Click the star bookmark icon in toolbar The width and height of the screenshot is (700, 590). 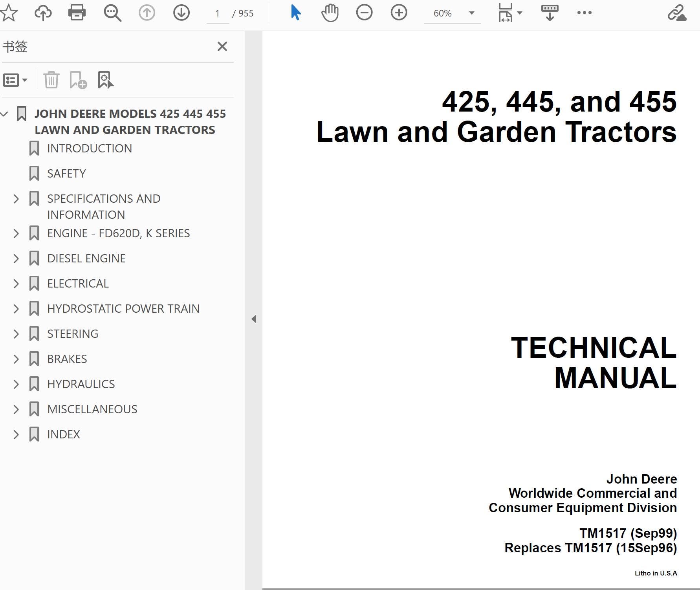[9, 13]
